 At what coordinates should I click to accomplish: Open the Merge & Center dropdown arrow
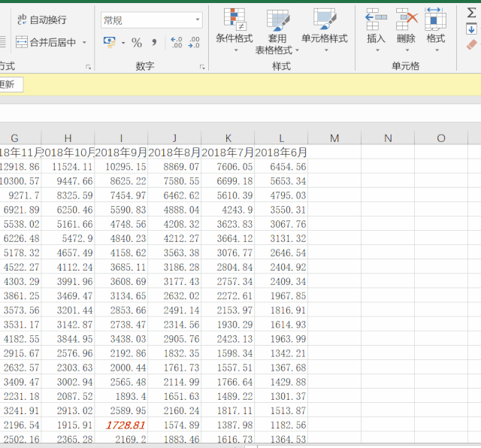coord(84,42)
